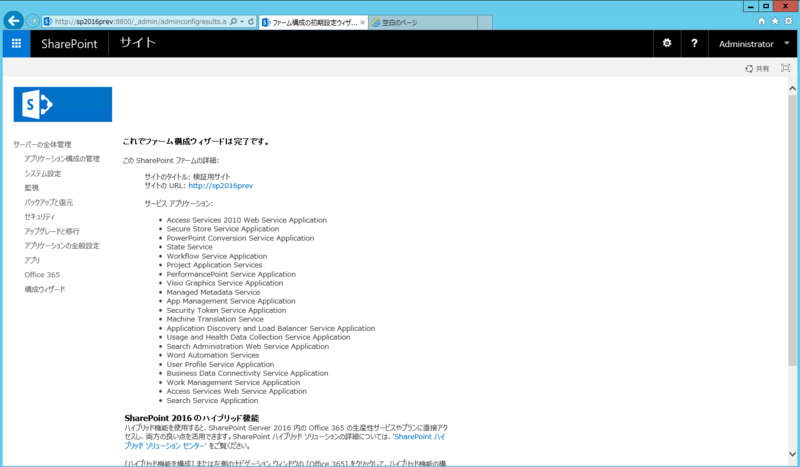Open SharePoint ハイブリッド ソリューション センター link
The height and width of the screenshot is (467, 800).
[x=285, y=441]
